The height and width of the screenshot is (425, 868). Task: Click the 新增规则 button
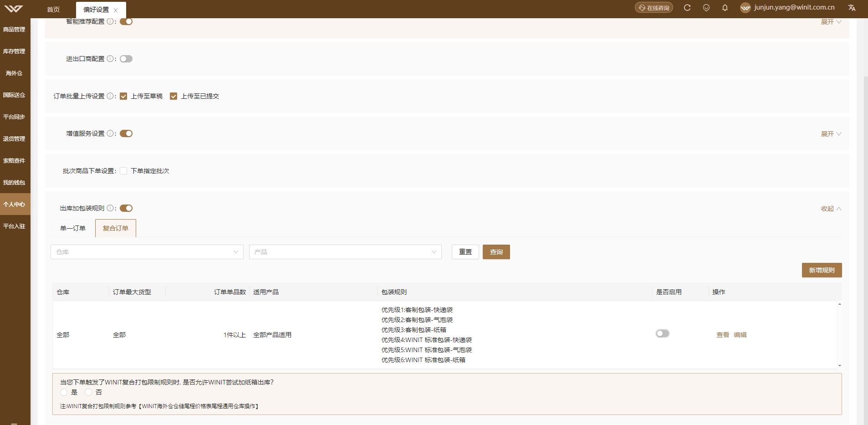(822, 270)
